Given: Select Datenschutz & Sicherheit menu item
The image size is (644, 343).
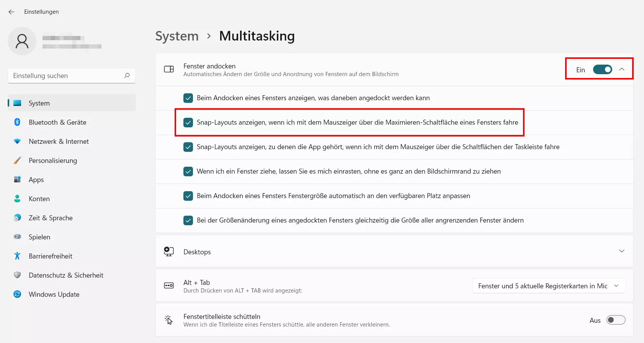Looking at the screenshot, I should 66,275.
